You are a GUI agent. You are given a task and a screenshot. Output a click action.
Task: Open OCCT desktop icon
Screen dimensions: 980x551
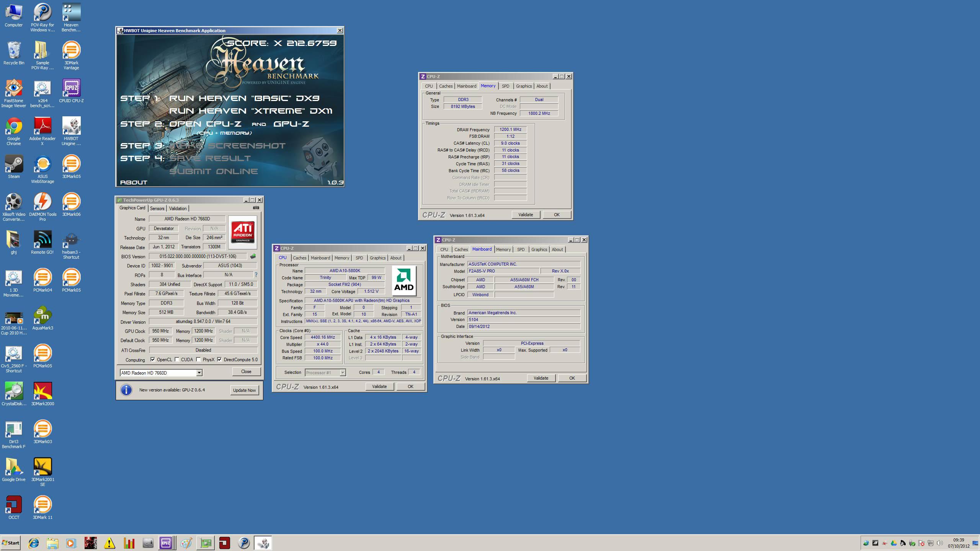point(14,508)
